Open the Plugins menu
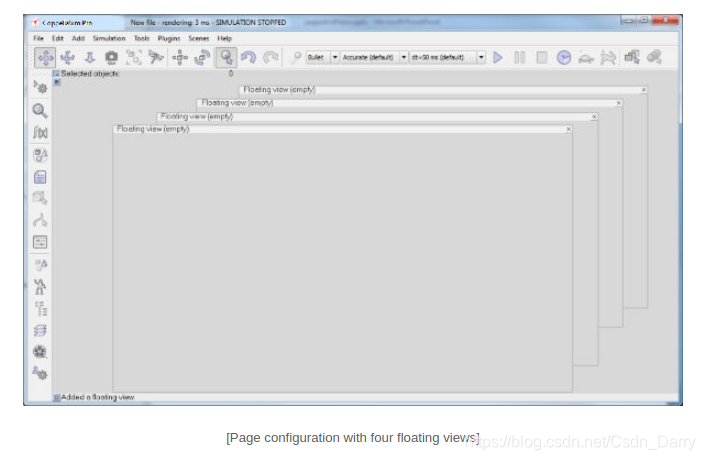 click(169, 38)
